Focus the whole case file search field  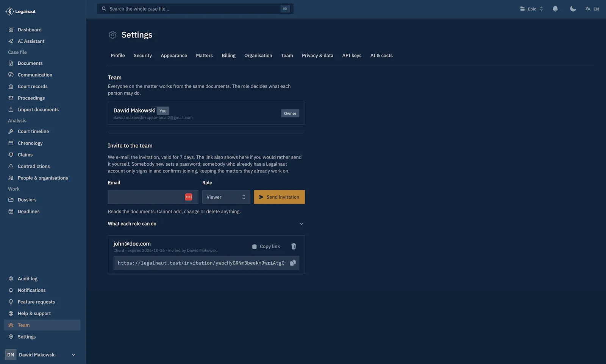[195, 9]
